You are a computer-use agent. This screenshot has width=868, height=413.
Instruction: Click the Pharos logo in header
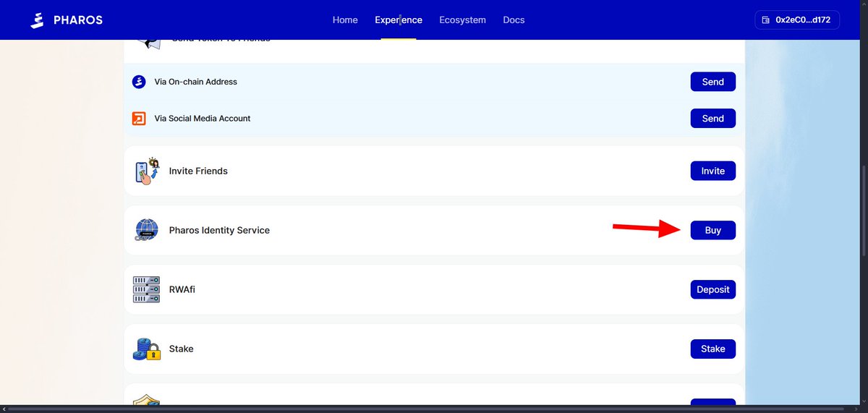coord(67,20)
